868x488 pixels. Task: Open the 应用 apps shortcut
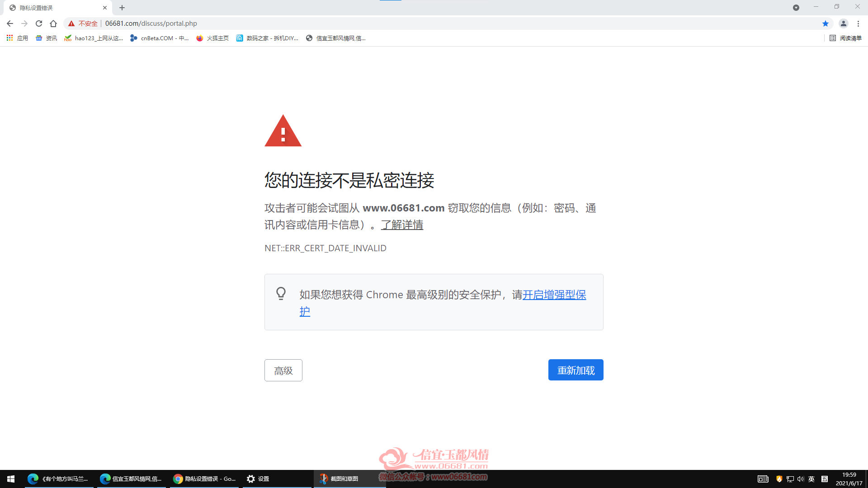pos(17,38)
